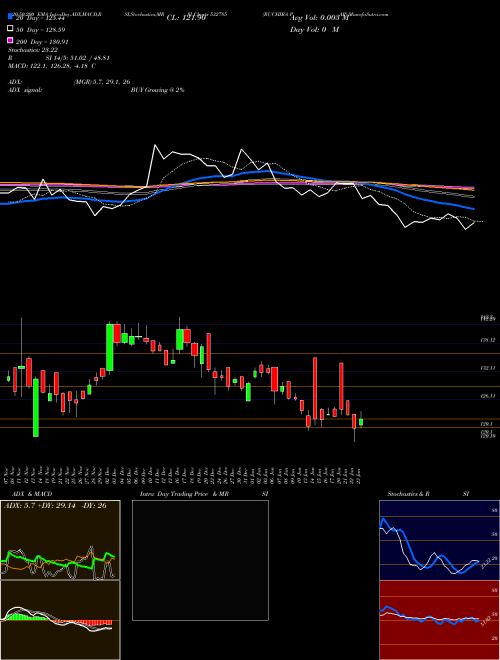Click the 'CL: 121.90' closing price label
The image size is (500, 660).
(x=186, y=18)
